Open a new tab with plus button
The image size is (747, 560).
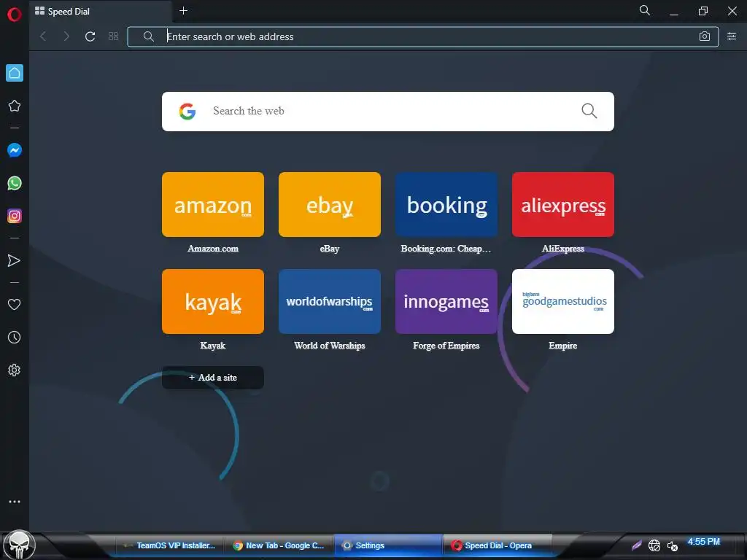(x=183, y=10)
